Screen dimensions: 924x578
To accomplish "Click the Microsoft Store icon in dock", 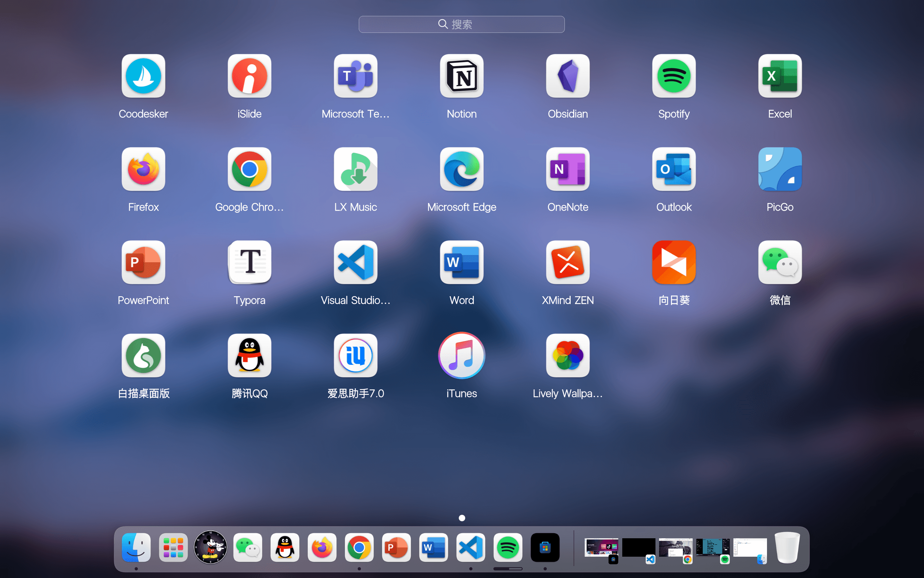I will tap(545, 547).
